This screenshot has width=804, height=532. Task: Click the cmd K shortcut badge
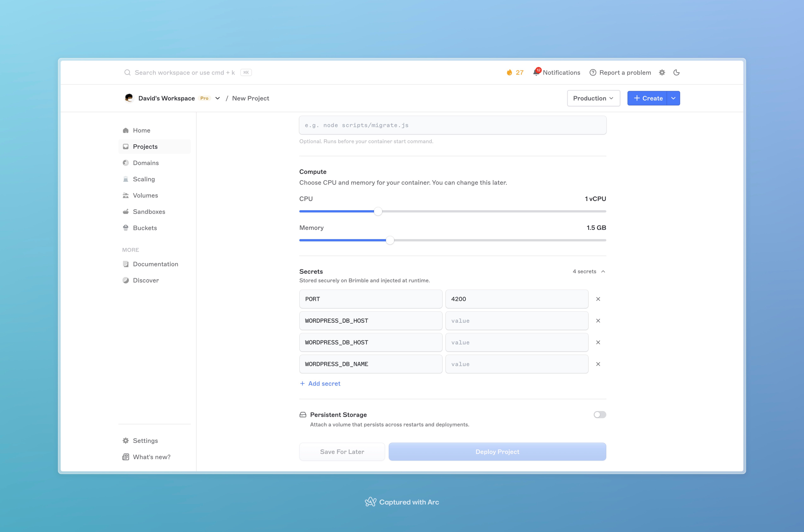click(246, 73)
